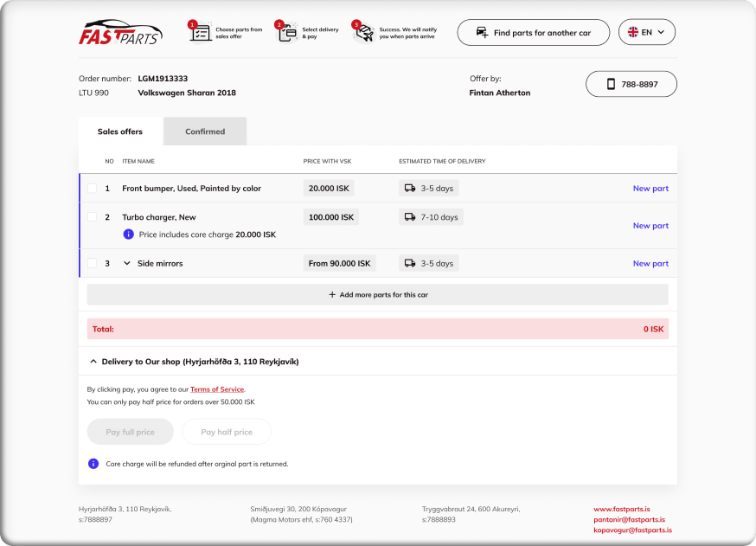Tick the Front bumper checkbox
This screenshot has height=546, width=756.
(93, 188)
